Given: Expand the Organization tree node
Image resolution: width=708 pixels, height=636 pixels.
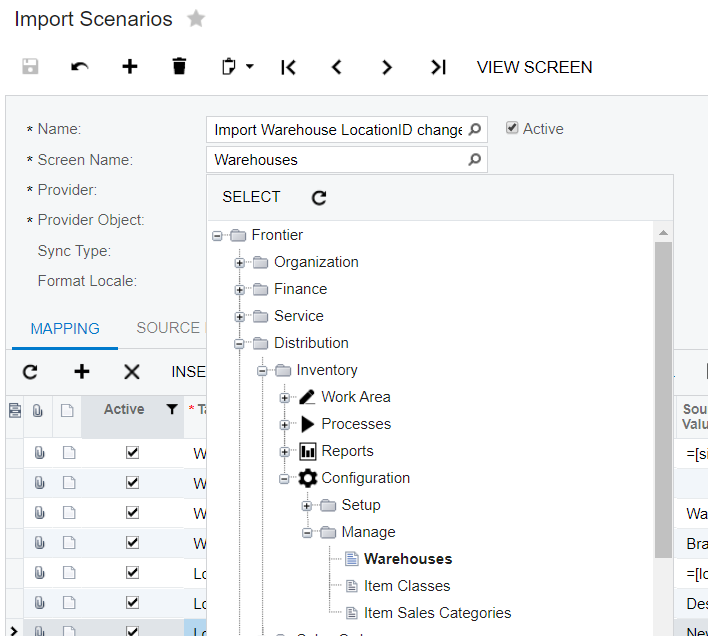Looking at the screenshot, I should (240, 263).
